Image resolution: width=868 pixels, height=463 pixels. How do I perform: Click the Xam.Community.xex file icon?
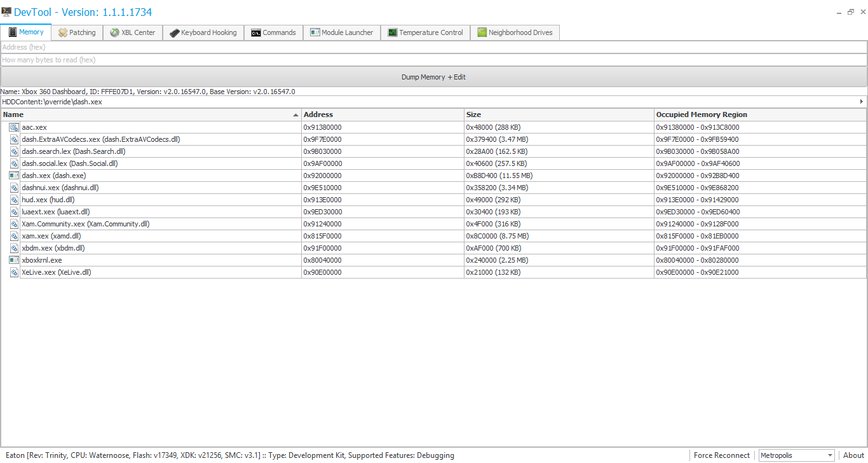(14, 224)
